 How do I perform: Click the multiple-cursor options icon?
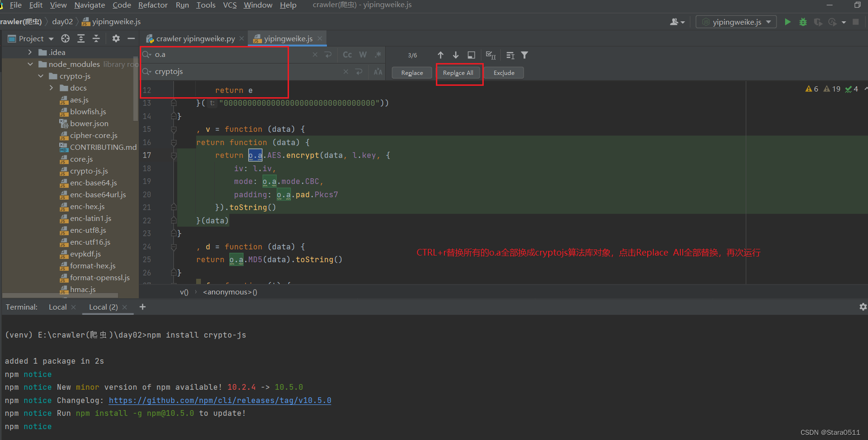pyautogui.click(x=510, y=55)
